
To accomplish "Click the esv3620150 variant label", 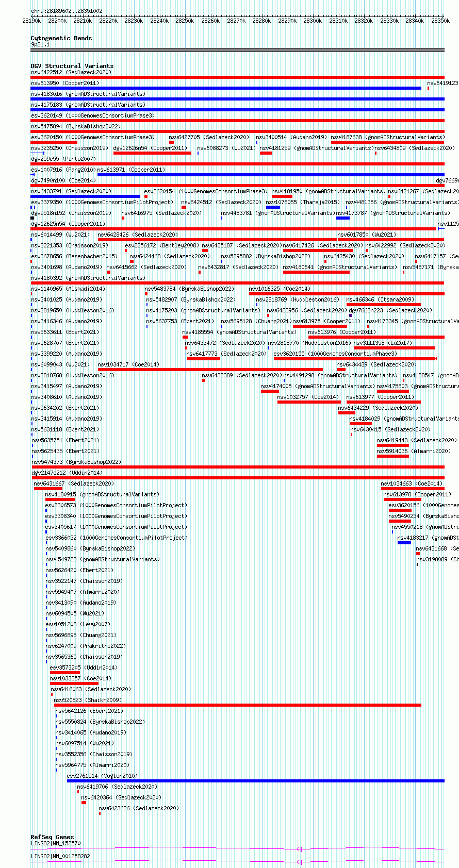I will pyautogui.click(x=93, y=137).
